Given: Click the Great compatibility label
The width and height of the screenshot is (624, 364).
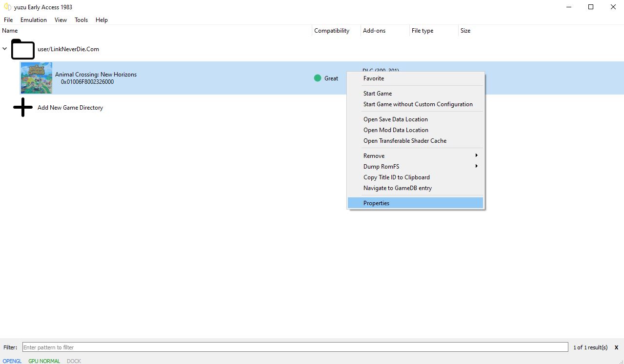Looking at the screenshot, I should point(331,78).
